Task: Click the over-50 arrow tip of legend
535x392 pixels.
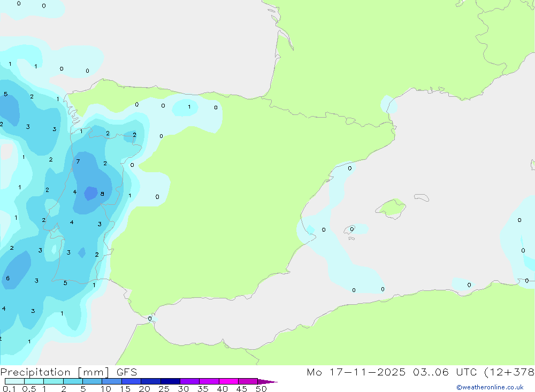Action: click(267, 382)
